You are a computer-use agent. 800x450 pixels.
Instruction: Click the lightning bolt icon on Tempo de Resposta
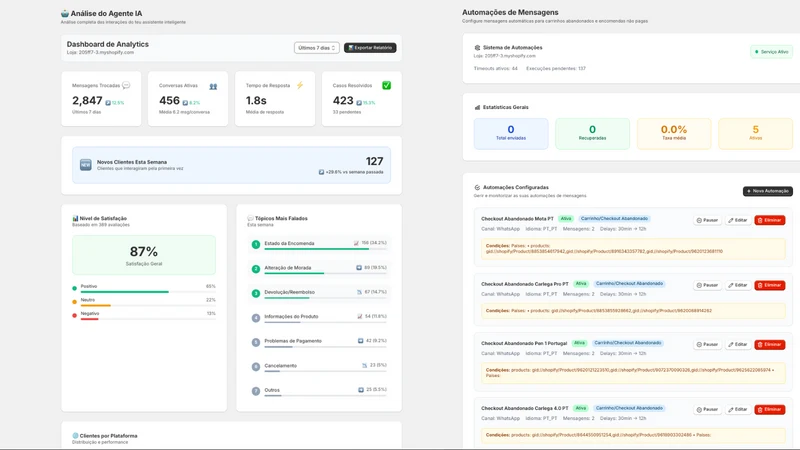(300, 85)
